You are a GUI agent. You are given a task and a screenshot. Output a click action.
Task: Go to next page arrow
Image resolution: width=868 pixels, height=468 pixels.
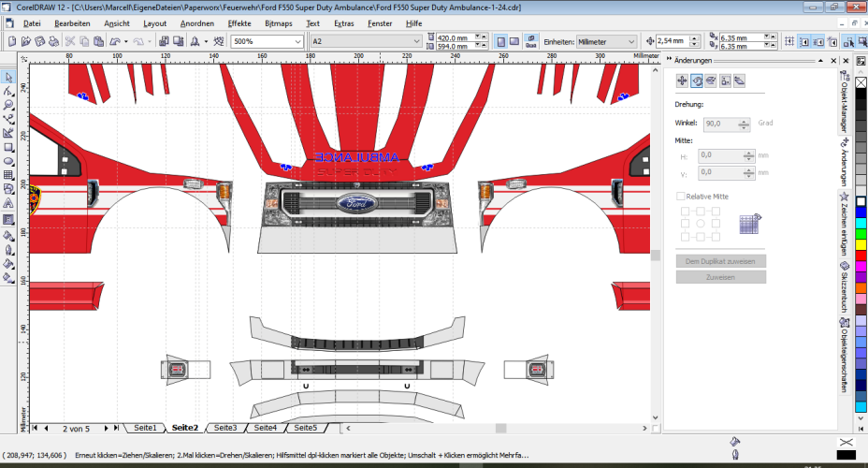tap(107, 428)
